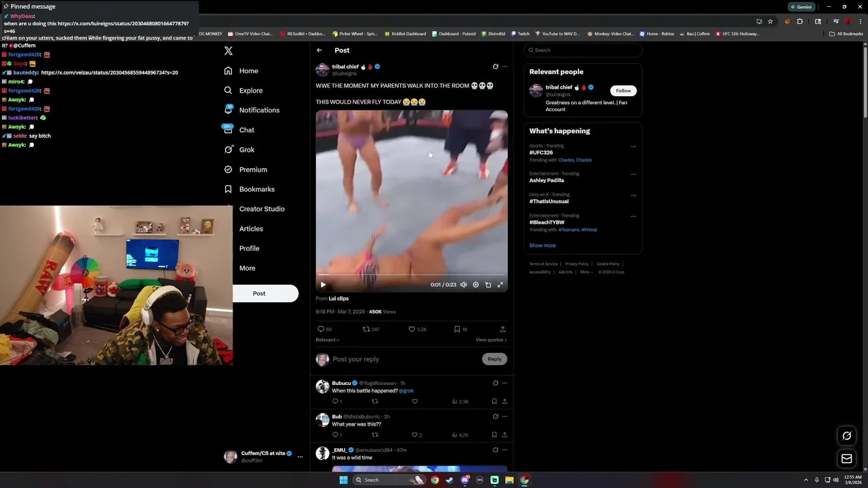Repost the post with 347 reposts
This screenshot has height=488, width=868.
370,329
